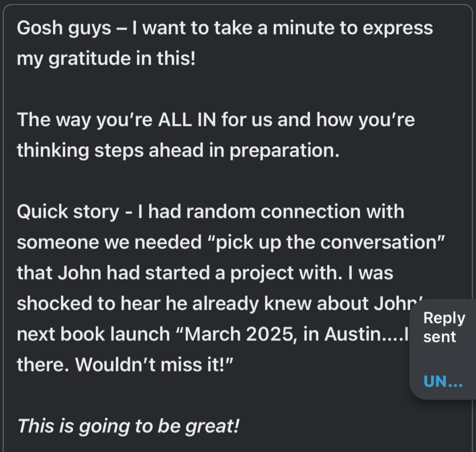Click the "Reply sent" toast notification
The image size is (476, 452).
coord(443,328)
